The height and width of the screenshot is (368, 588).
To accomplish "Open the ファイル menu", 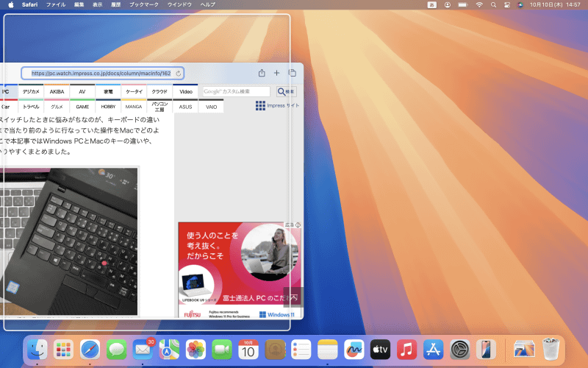I will coord(56,4).
